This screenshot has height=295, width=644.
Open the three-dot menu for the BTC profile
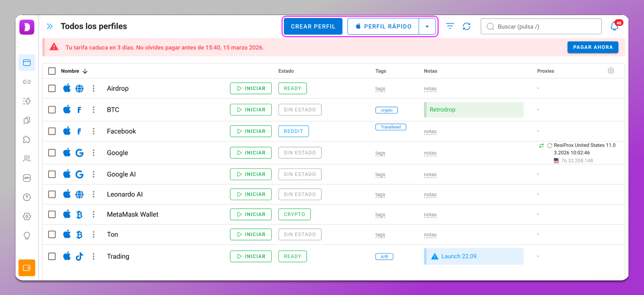tap(94, 109)
